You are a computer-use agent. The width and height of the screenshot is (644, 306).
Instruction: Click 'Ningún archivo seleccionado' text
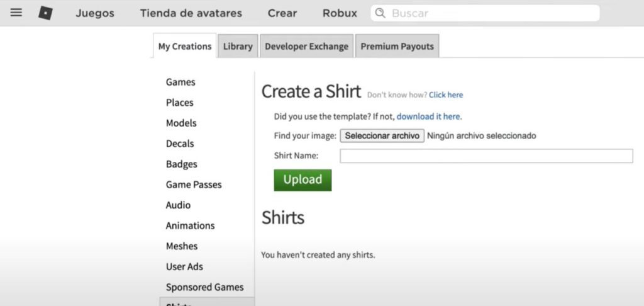[482, 136]
